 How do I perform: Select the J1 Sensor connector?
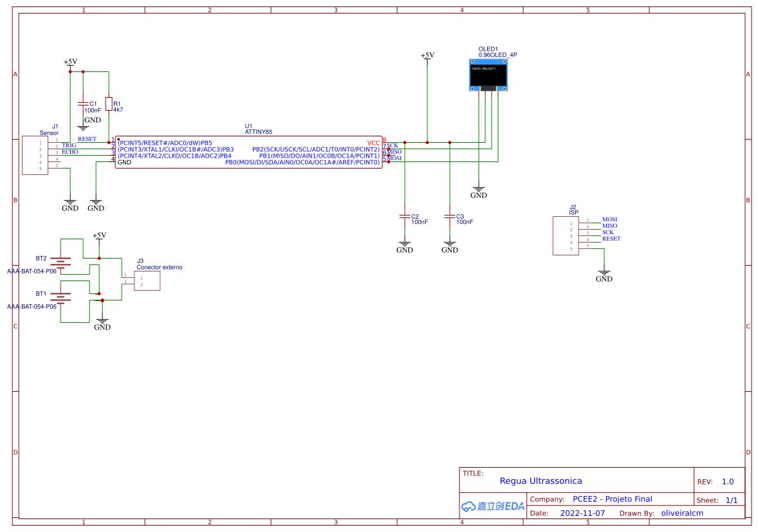click(35, 154)
